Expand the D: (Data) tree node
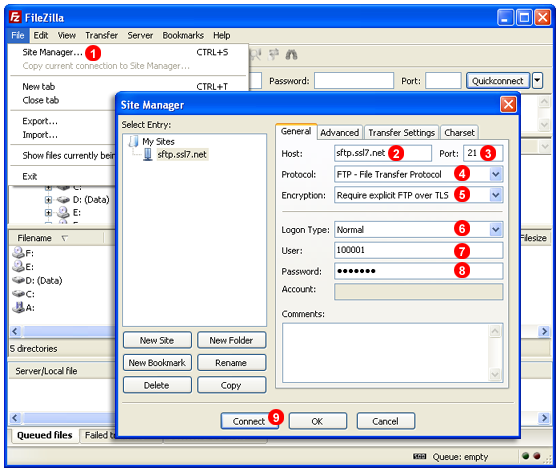This screenshot has width=559, height=474. click(x=48, y=200)
